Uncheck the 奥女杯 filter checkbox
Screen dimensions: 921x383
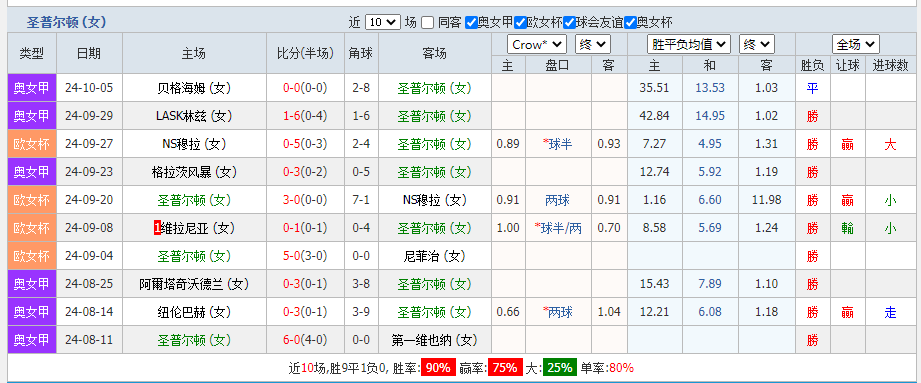[631, 23]
